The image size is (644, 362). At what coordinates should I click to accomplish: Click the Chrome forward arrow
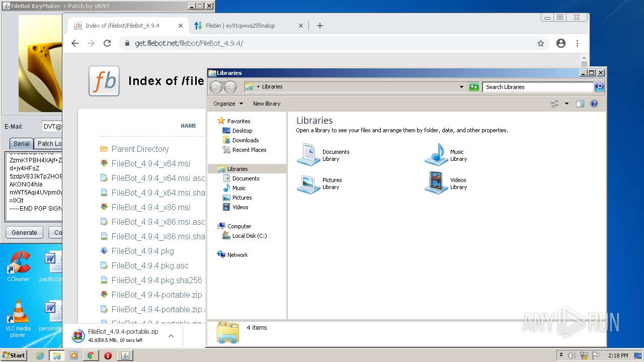click(91, 43)
